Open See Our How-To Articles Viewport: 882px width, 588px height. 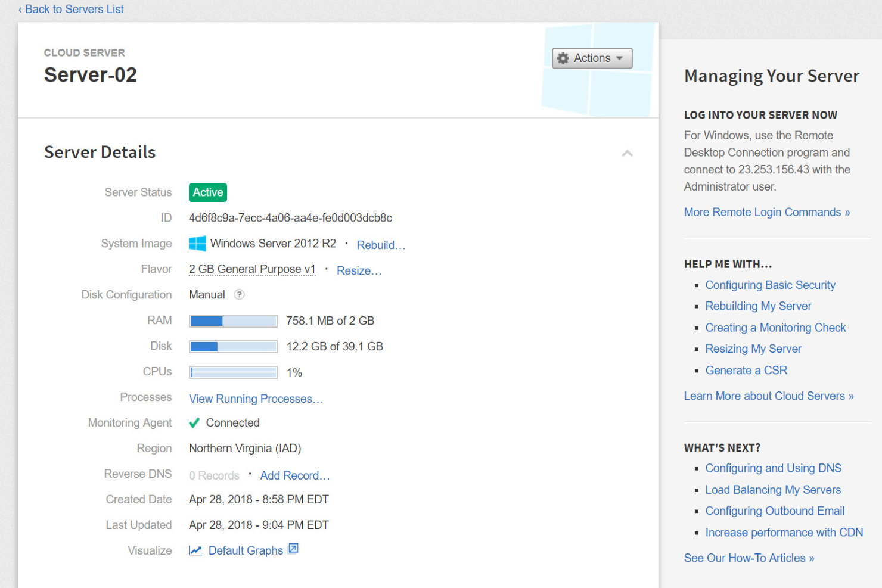point(749,558)
